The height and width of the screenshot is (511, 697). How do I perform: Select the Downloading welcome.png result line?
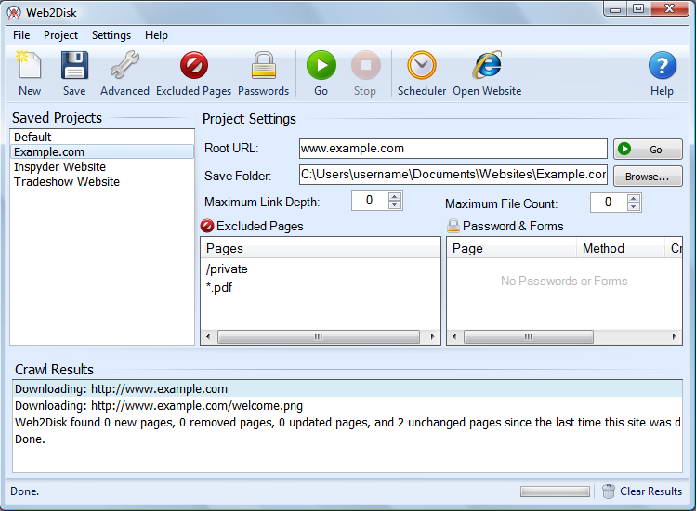point(347,405)
